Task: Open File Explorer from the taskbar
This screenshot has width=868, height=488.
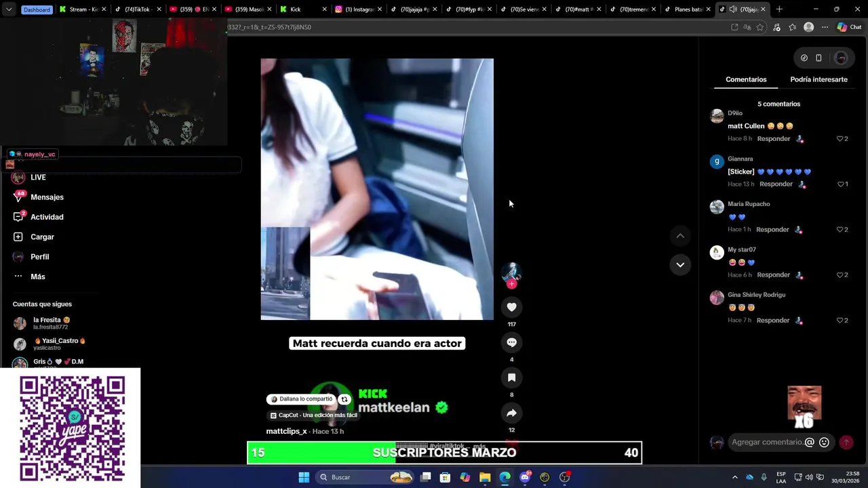Action: [485, 477]
